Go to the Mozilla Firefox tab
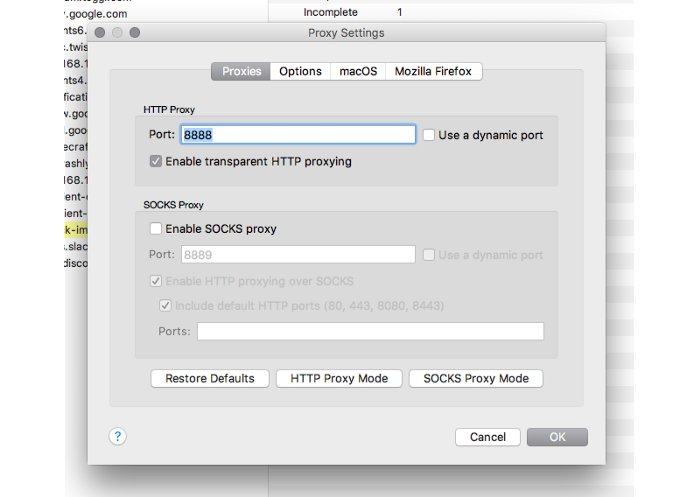700x497 pixels. (433, 71)
